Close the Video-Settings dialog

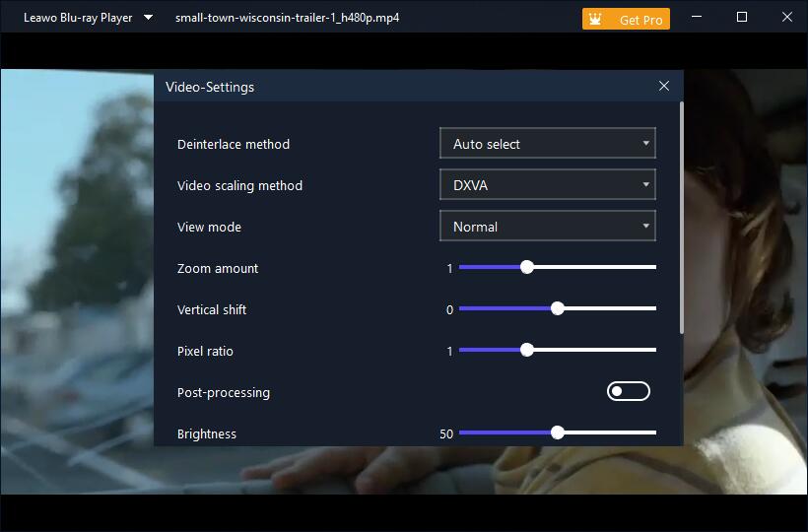[663, 87]
